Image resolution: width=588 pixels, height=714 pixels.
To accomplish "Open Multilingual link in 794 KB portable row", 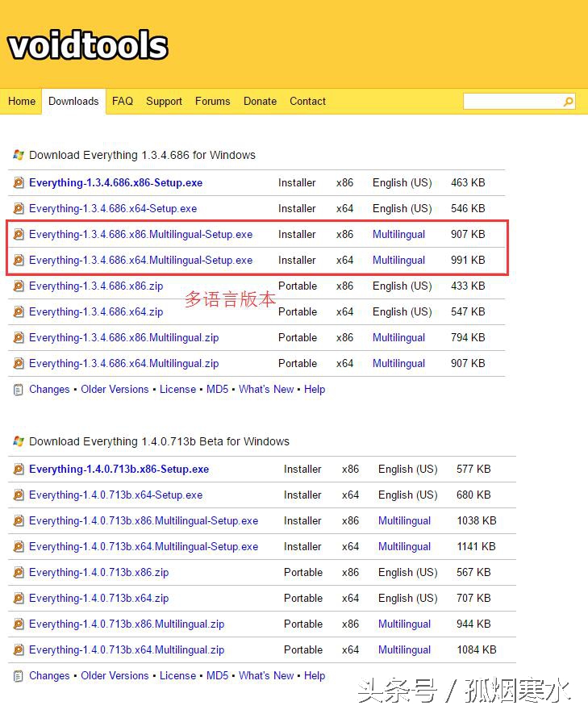I will tap(398, 338).
